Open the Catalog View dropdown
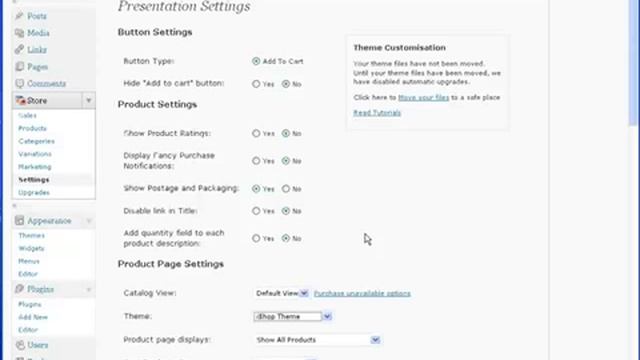This screenshot has width=640, height=360. coord(281,293)
